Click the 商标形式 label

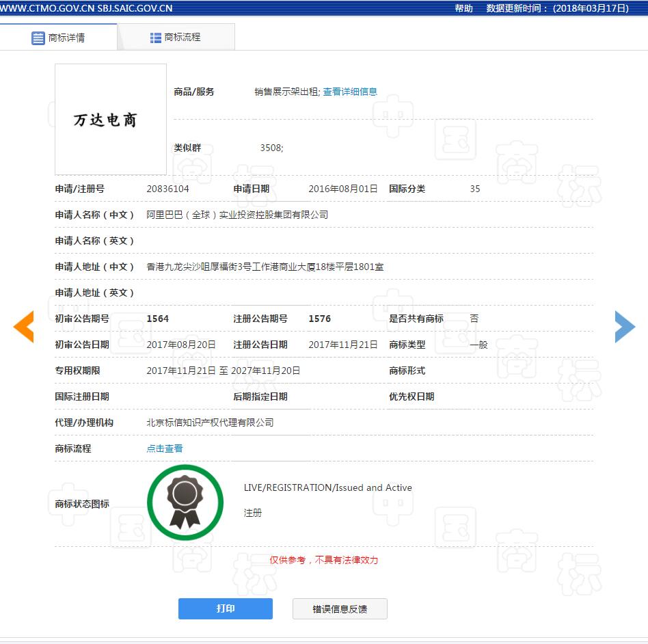407,371
